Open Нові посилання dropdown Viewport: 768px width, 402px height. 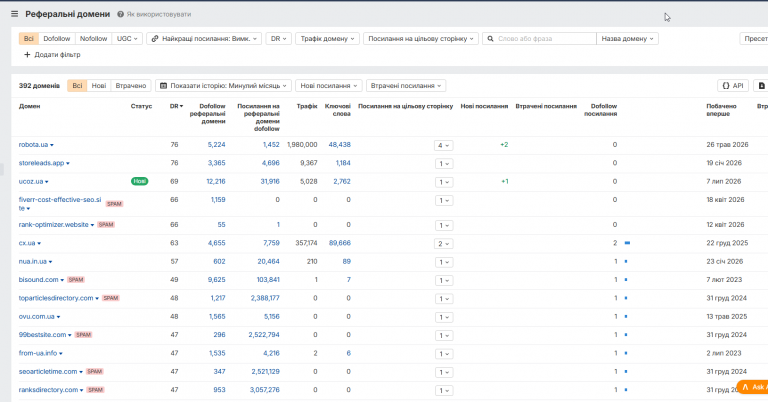click(329, 86)
